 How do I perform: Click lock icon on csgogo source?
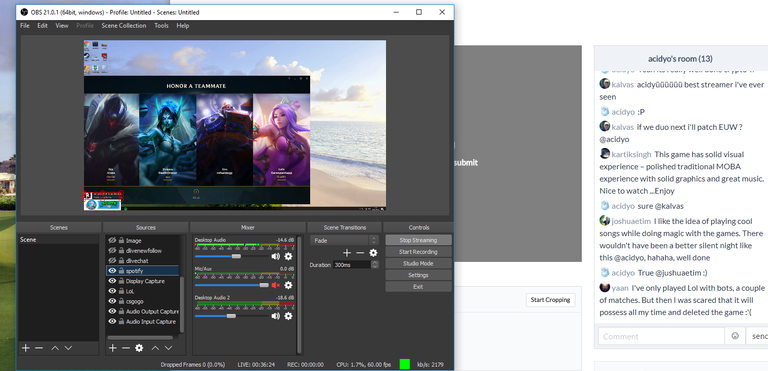click(x=121, y=301)
